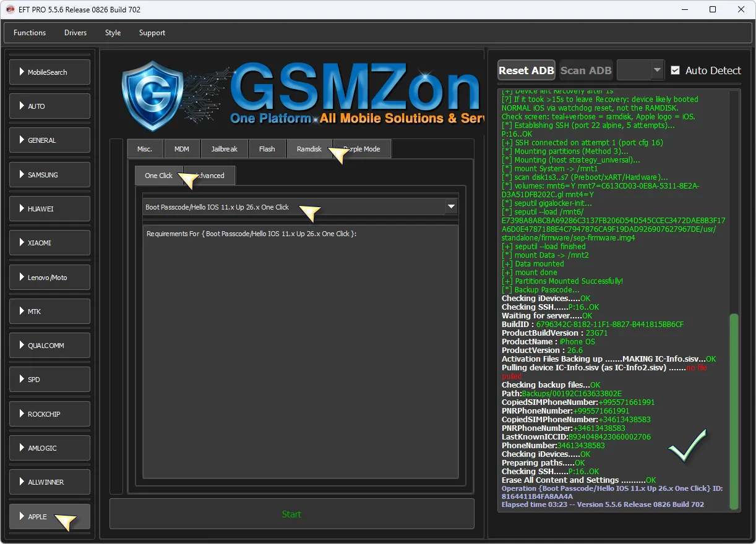Click the log panel vertical scrollbar thumb
This screenshot has width=756, height=544.
[x=734, y=412]
